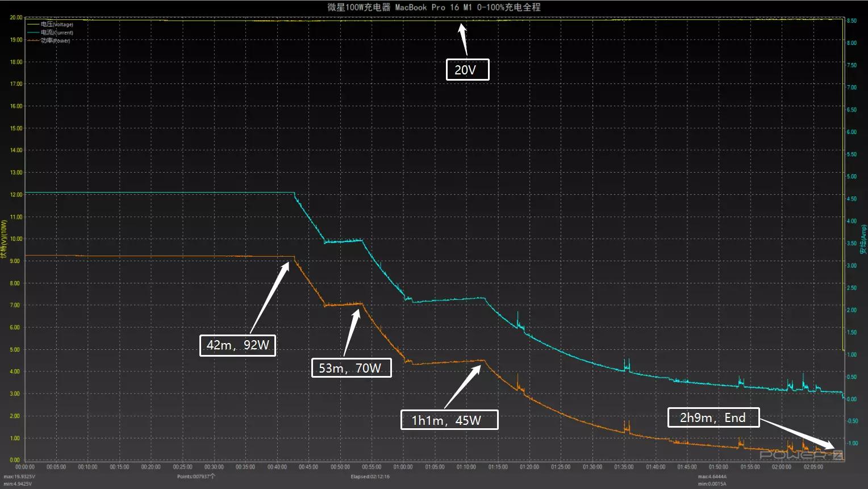The width and height of the screenshot is (868, 489).
Task: Click the 01:00:00 time axis label
Action: point(403,467)
